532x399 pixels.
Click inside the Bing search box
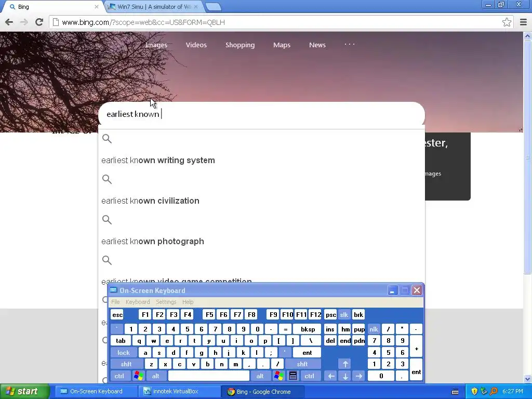(261, 114)
